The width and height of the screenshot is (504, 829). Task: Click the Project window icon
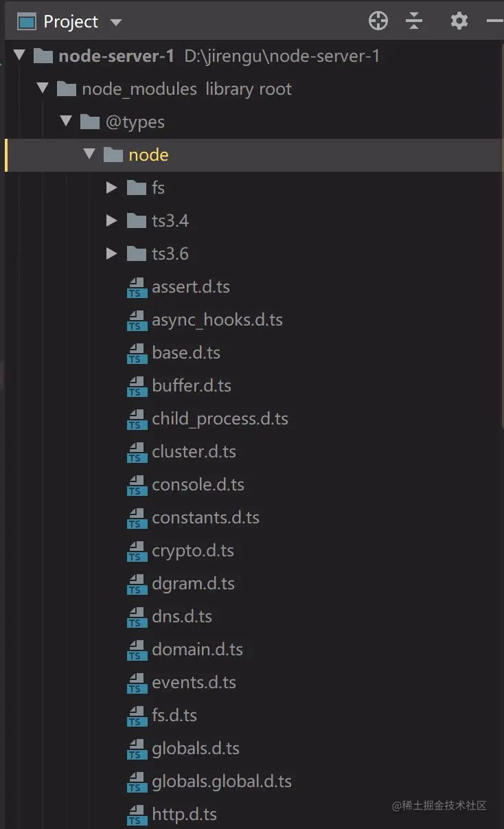26,22
